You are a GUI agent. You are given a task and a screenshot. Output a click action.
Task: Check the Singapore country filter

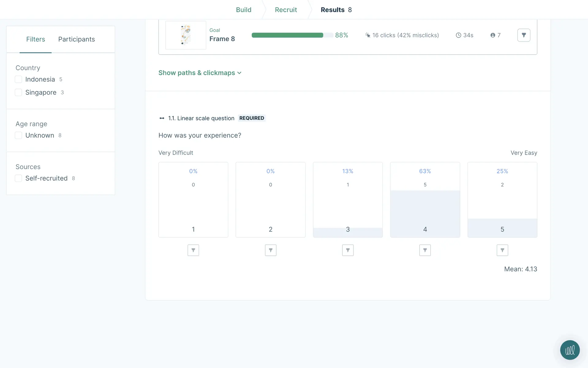[18, 93]
